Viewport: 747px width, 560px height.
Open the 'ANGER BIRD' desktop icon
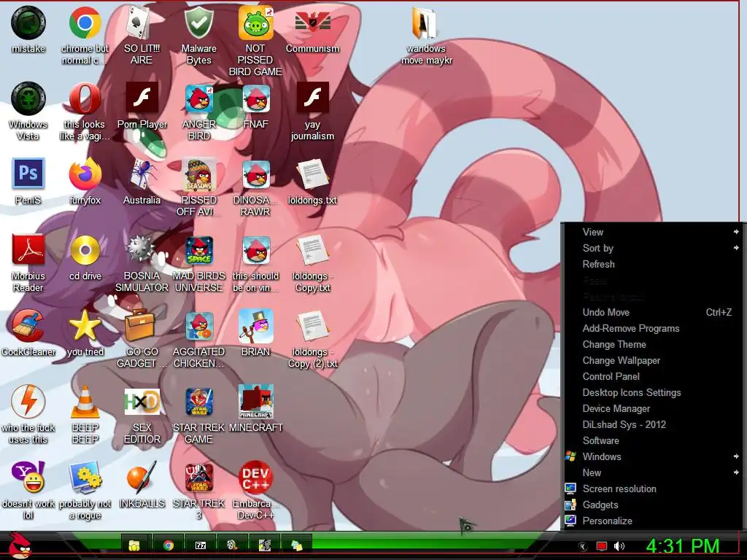pos(198,111)
